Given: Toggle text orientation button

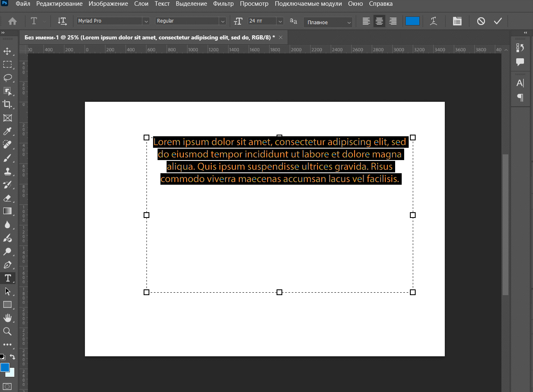Looking at the screenshot, I should (62, 21).
